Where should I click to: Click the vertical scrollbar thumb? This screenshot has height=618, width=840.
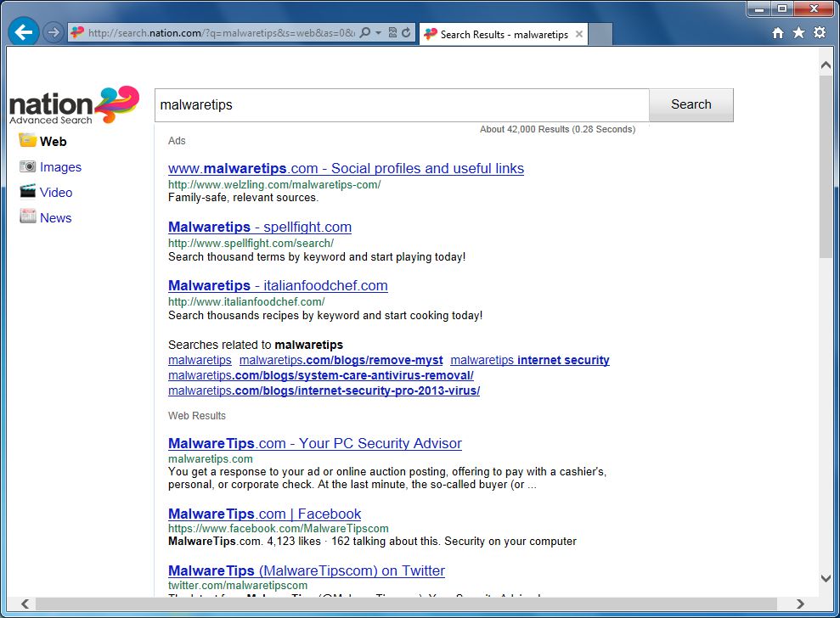coord(826,167)
